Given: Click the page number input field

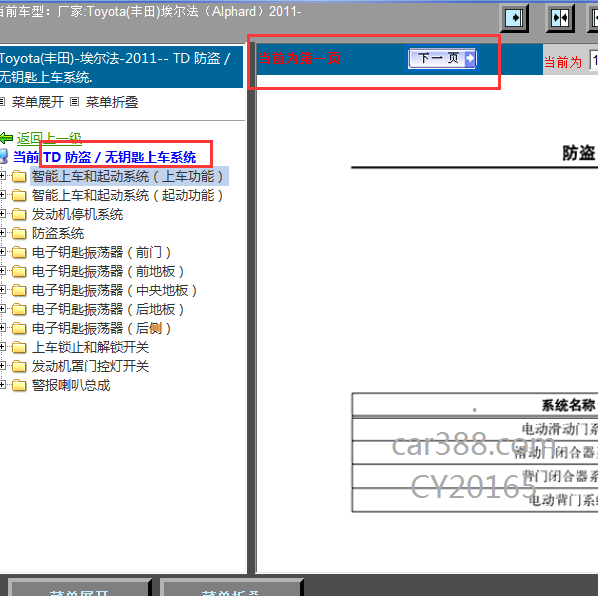Looking at the screenshot, I should pos(594,60).
